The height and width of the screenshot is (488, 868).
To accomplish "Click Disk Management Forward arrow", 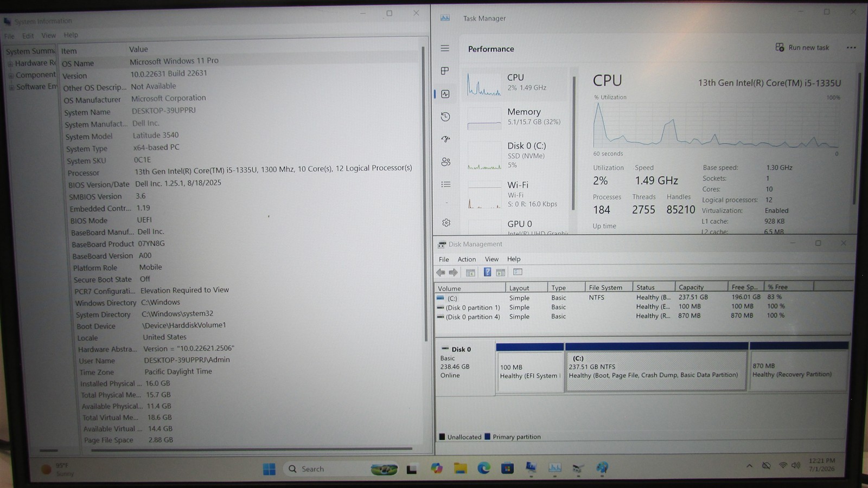I will pyautogui.click(x=454, y=272).
